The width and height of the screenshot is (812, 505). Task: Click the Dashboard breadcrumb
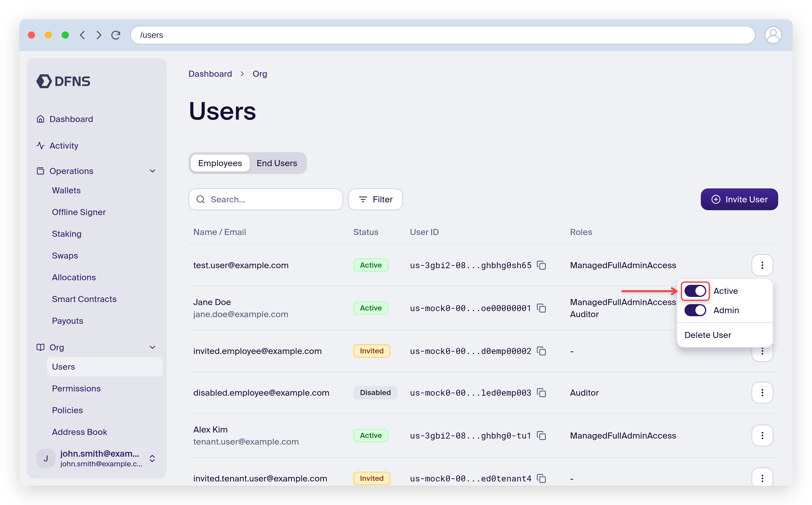[x=210, y=74]
